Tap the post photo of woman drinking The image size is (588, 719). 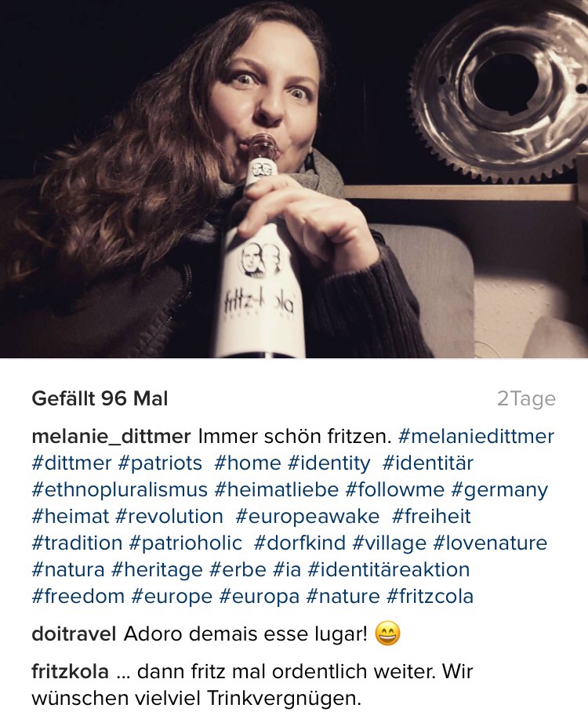click(294, 179)
